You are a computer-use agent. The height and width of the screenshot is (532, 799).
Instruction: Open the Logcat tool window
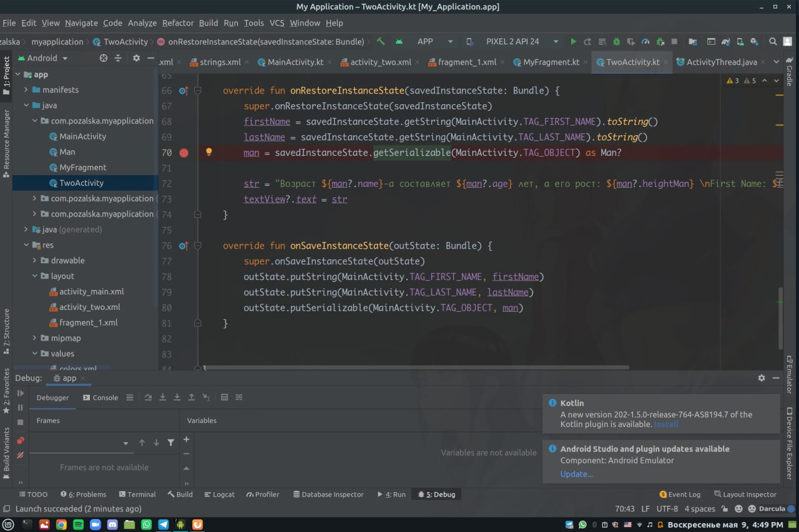pos(218,495)
